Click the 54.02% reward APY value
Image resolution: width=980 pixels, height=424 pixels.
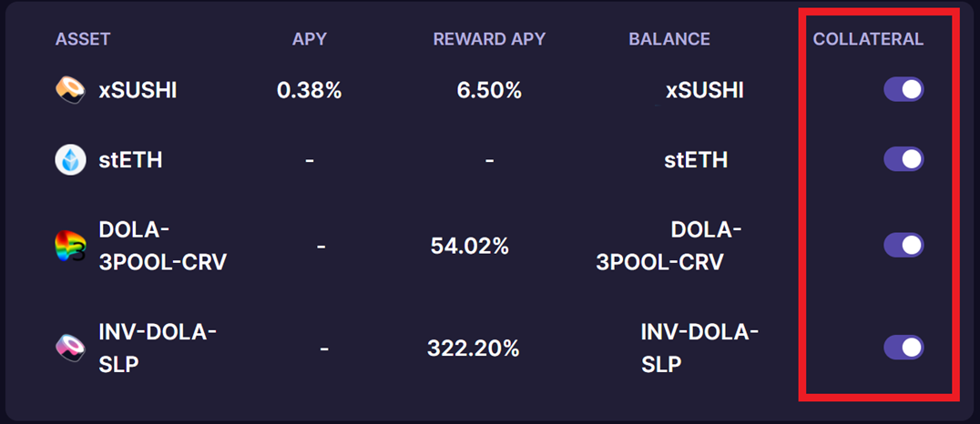pos(469,246)
